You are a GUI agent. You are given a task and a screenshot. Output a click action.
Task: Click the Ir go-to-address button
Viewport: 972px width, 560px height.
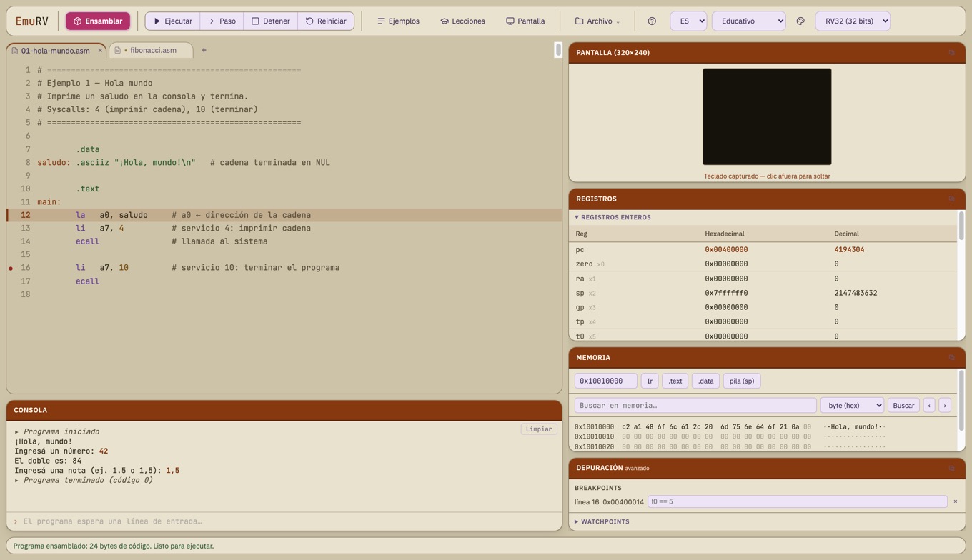[650, 381]
